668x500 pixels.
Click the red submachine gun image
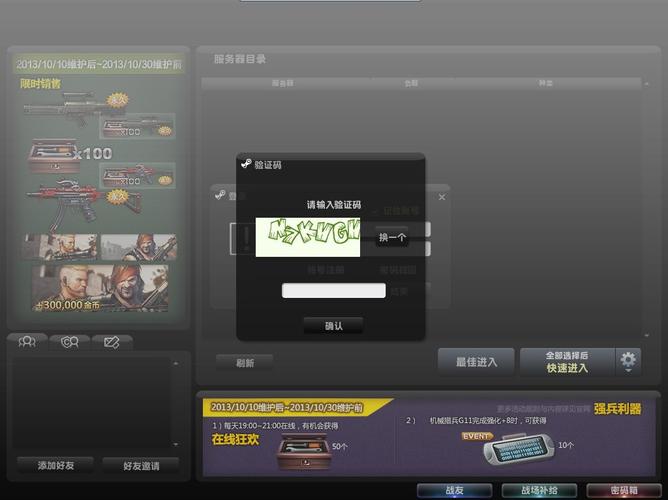[84, 204]
